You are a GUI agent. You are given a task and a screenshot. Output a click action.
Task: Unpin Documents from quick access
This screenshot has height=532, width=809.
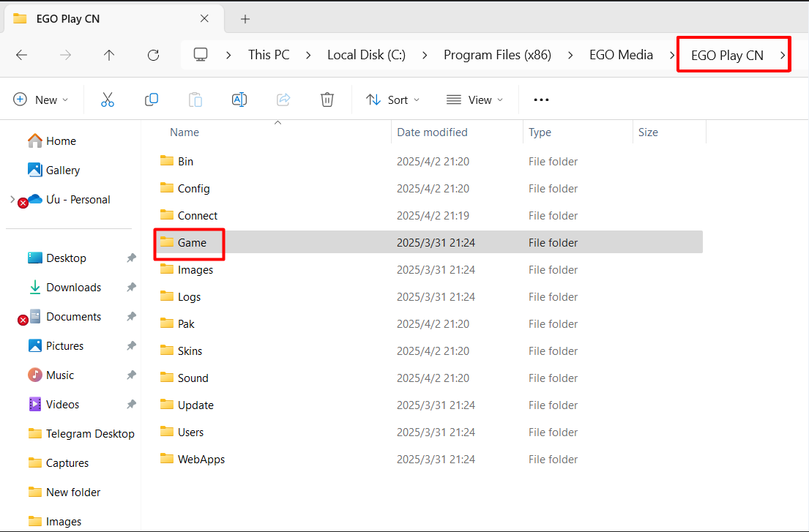132,317
